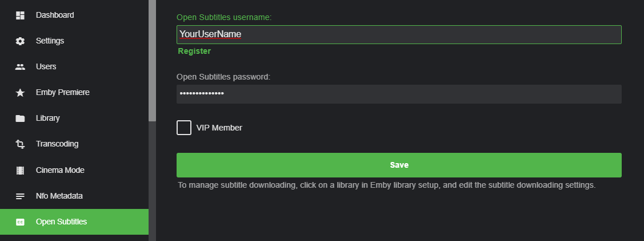Focus the Open Subtitles password field
Viewport: 644px width, 241px height.
(x=399, y=94)
